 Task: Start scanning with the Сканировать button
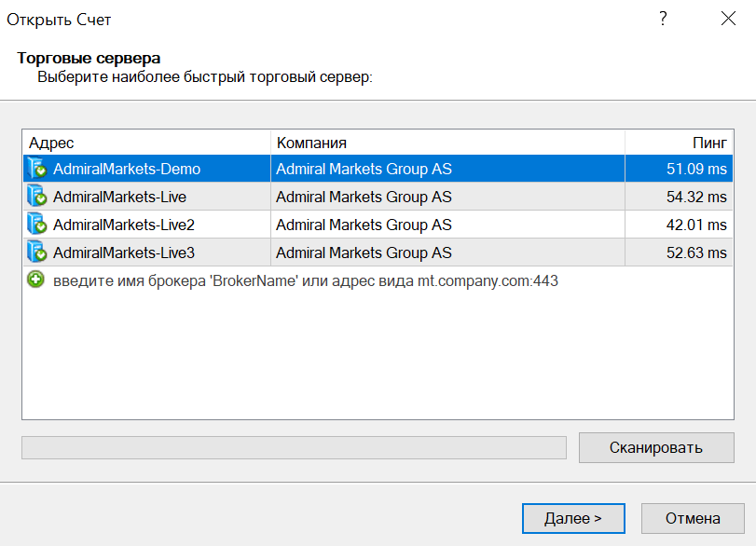pos(656,447)
